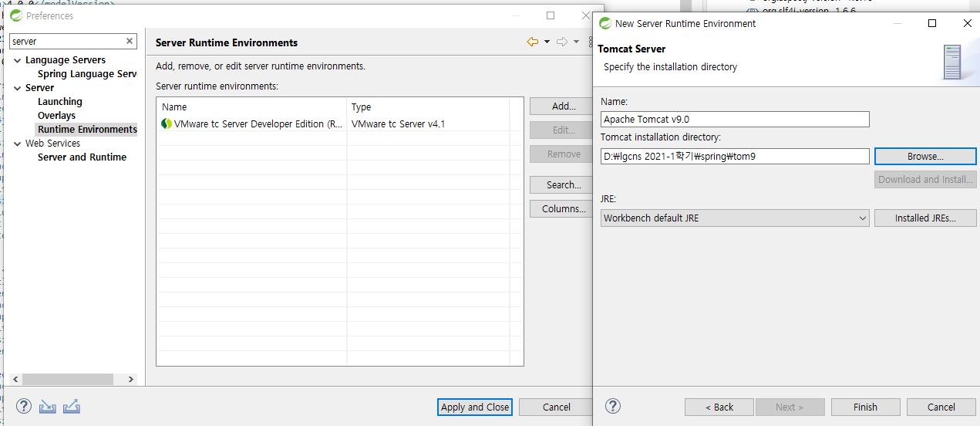Edit the Tomcat installation directory field
980x426 pixels.
[735, 157]
